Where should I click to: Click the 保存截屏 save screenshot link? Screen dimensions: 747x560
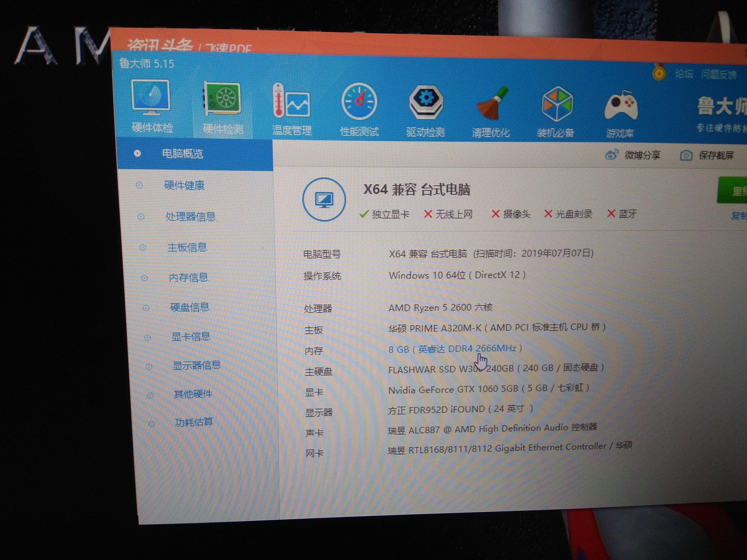(716, 156)
